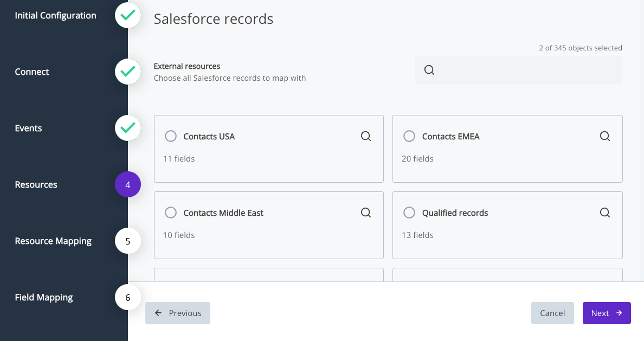
Task: Click the Contacts Middle East card title
Action: tap(223, 213)
